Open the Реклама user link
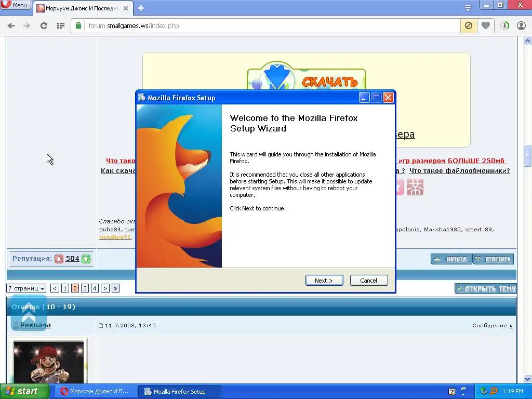This screenshot has width=532, height=399. coord(35,325)
